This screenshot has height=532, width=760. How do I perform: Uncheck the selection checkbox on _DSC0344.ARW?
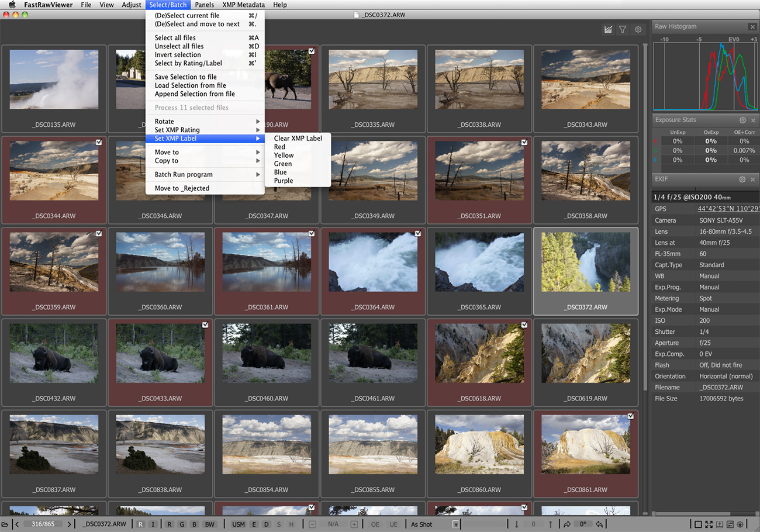99,142
